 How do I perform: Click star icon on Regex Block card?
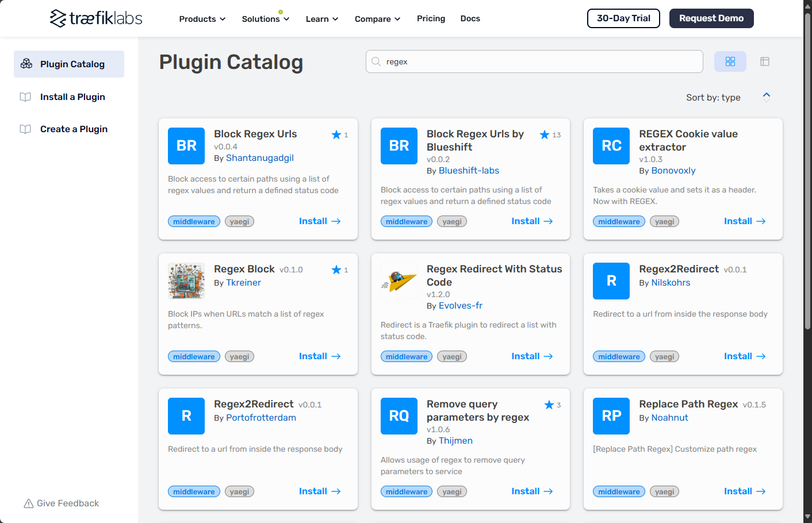click(x=336, y=270)
